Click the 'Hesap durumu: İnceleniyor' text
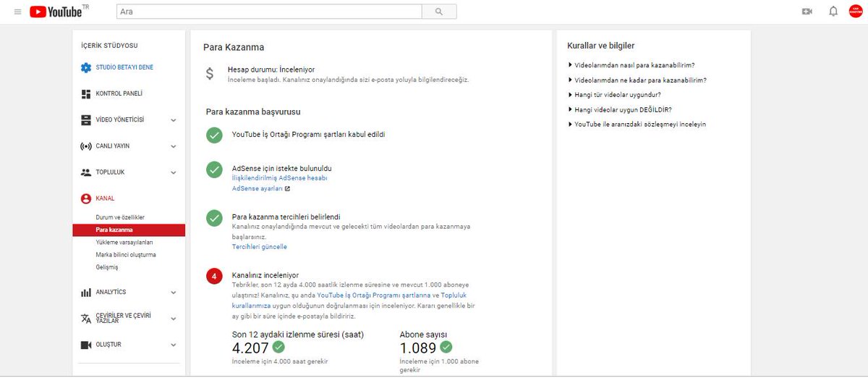Screen dimensions: 868x378 (x=271, y=70)
